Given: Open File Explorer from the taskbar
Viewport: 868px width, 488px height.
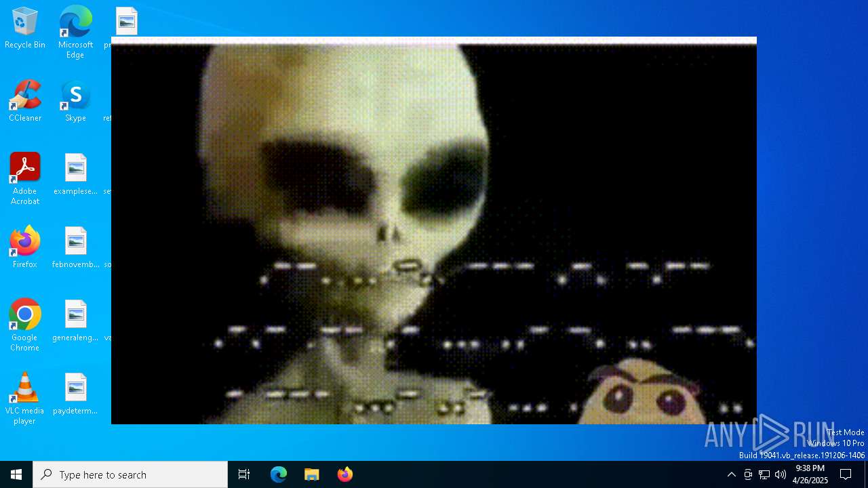Looking at the screenshot, I should coord(312,474).
